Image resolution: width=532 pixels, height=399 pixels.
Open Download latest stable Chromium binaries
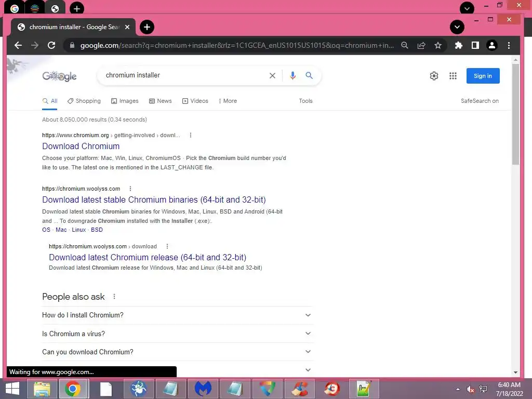click(x=154, y=199)
